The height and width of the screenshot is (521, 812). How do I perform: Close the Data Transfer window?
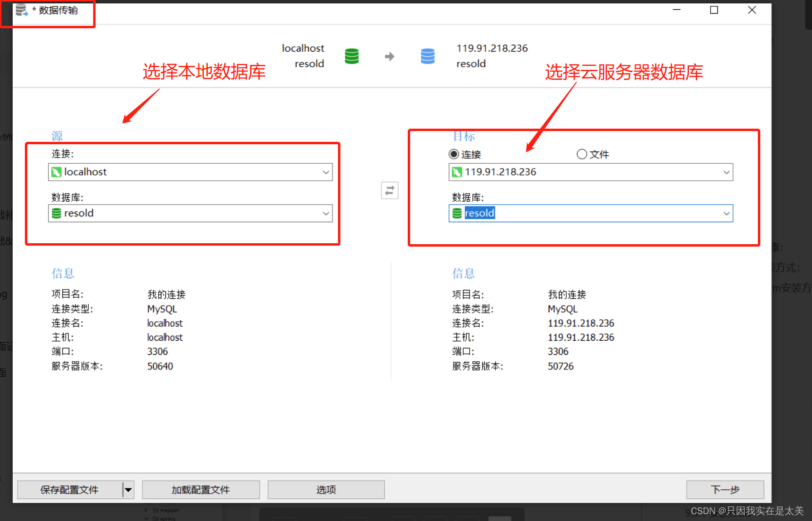click(752, 10)
